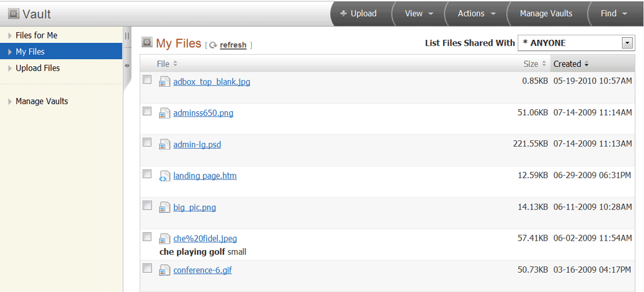Screen dimensions: 644x292
Task: Click the Size column header
Action: (x=531, y=64)
